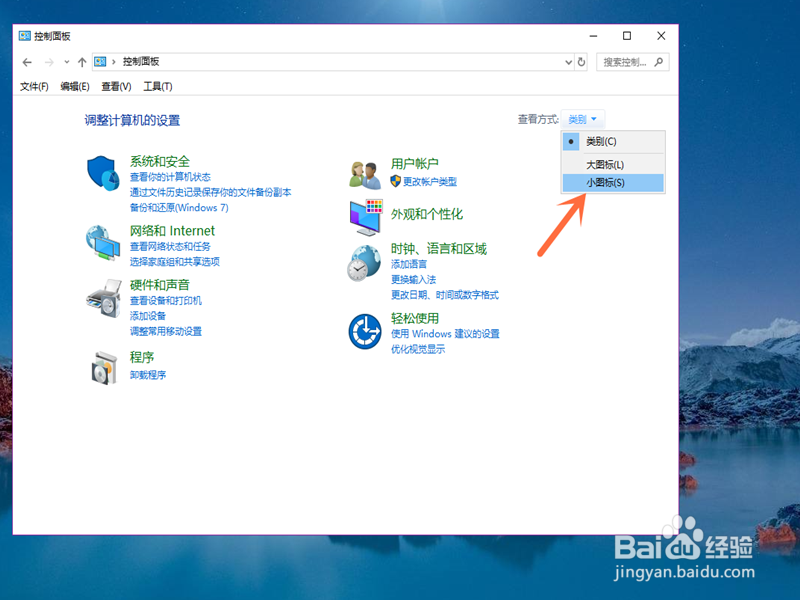Open the 查看(V) menu
The image size is (800, 600).
116,87
